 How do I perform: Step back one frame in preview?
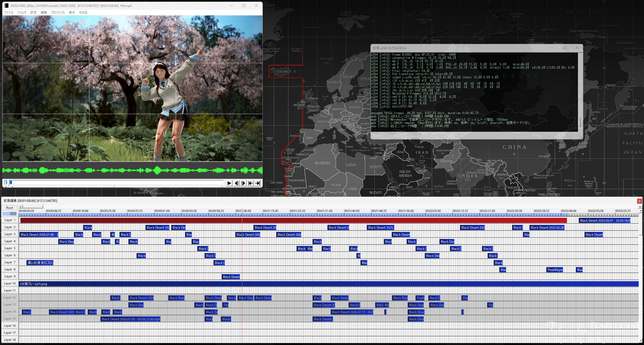pos(236,183)
